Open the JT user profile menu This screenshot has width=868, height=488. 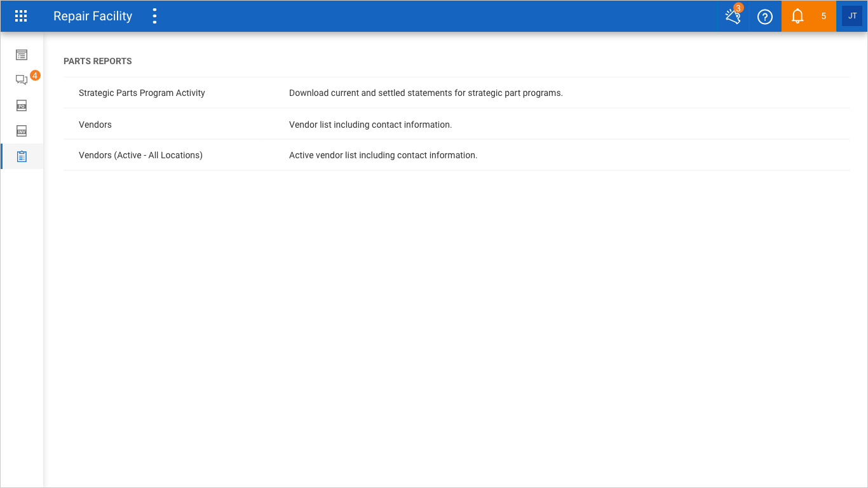[852, 17]
